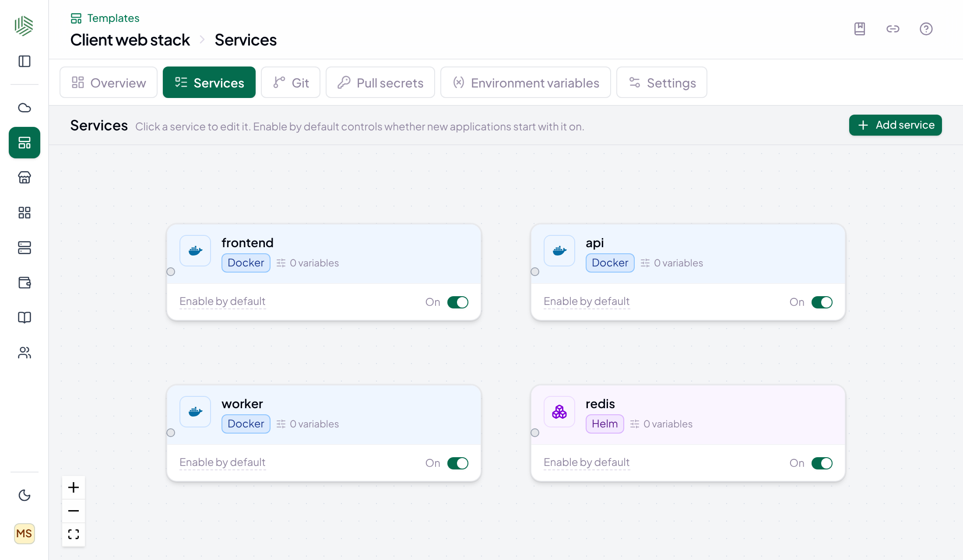Toggle the sidebar panel icon
The height and width of the screenshot is (560, 963).
click(25, 61)
